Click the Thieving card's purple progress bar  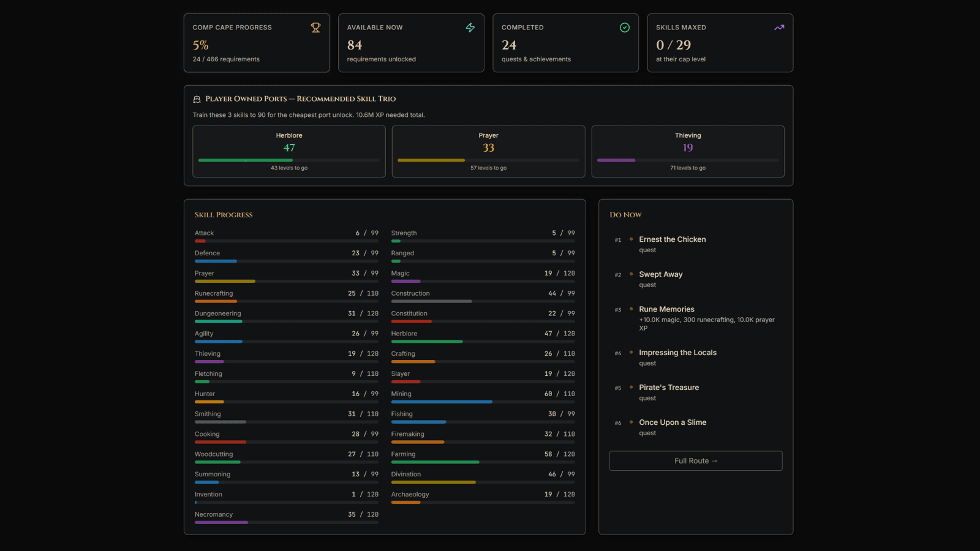coord(616,160)
